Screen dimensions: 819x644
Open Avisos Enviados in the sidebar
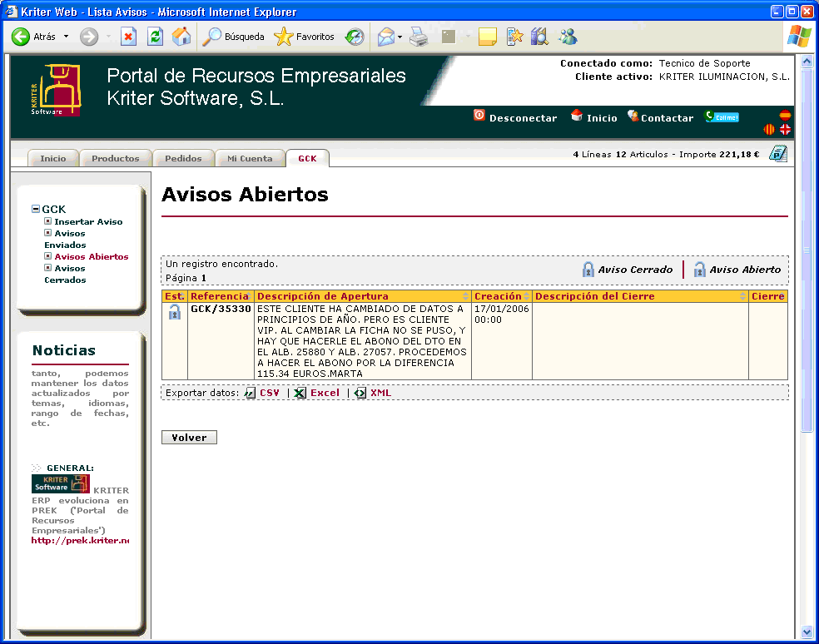[x=65, y=240]
